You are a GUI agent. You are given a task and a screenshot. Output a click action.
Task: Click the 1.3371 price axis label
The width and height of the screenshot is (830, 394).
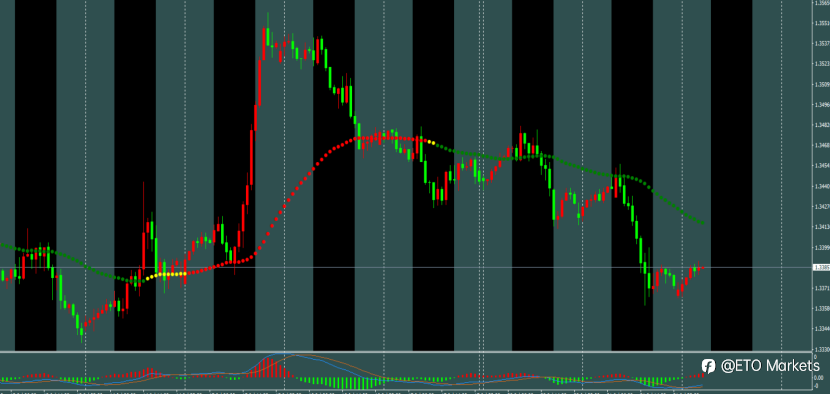pyautogui.click(x=822, y=288)
